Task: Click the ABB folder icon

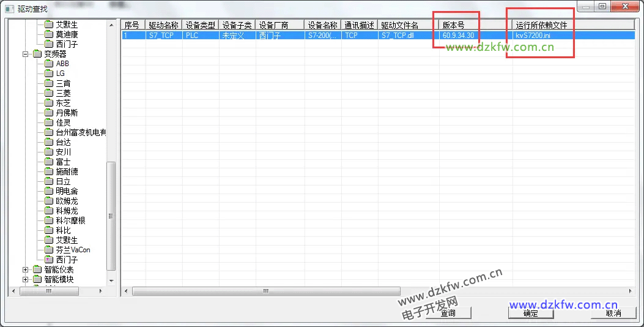Action: pyautogui.click(x=49, y=64)
